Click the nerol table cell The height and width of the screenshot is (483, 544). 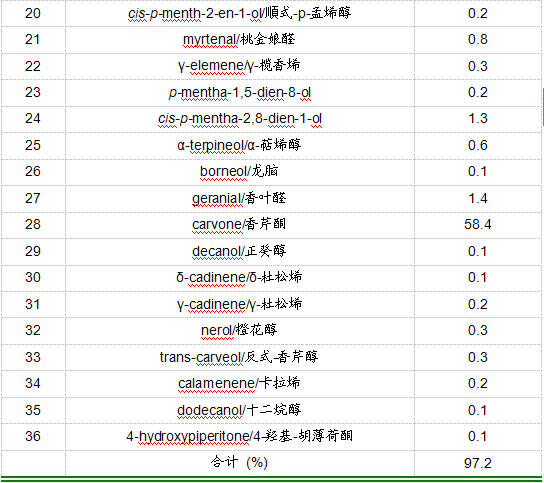[x=239, y=330]
